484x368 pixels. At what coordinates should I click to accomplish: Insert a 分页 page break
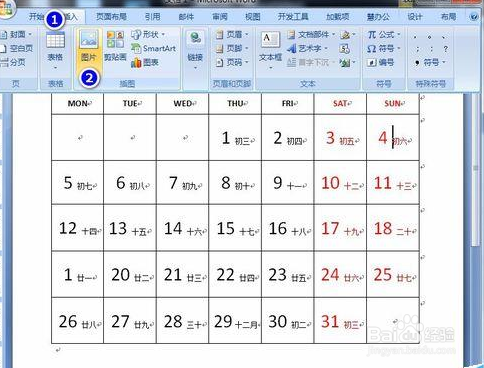[13, 62]
